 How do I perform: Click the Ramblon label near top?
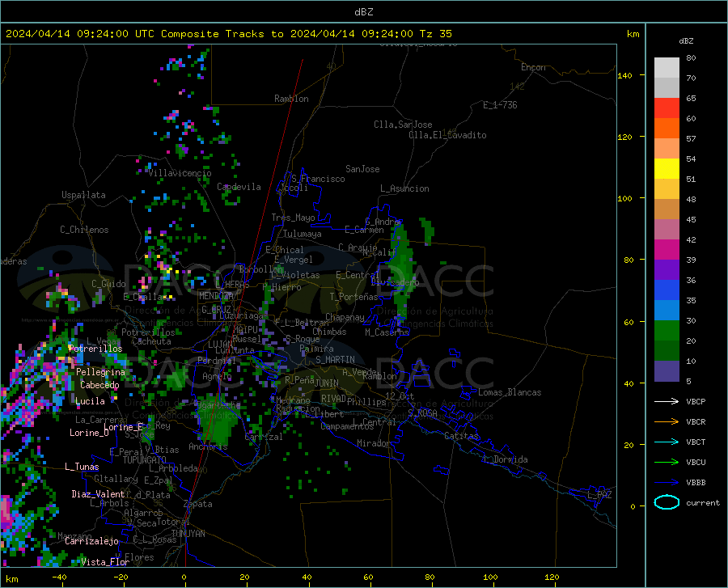(291, 99)
